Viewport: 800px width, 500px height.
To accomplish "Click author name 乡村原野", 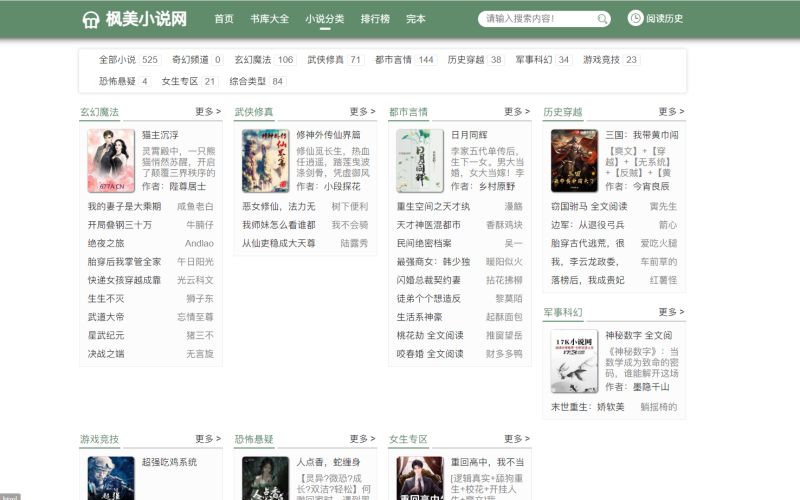I will [x=497, y=186].
